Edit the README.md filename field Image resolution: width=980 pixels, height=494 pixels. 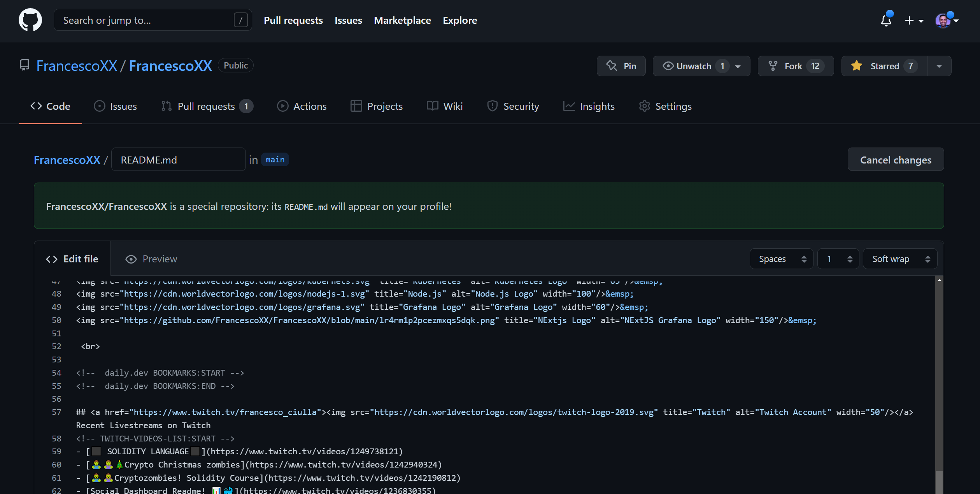(x=178, y=159)
